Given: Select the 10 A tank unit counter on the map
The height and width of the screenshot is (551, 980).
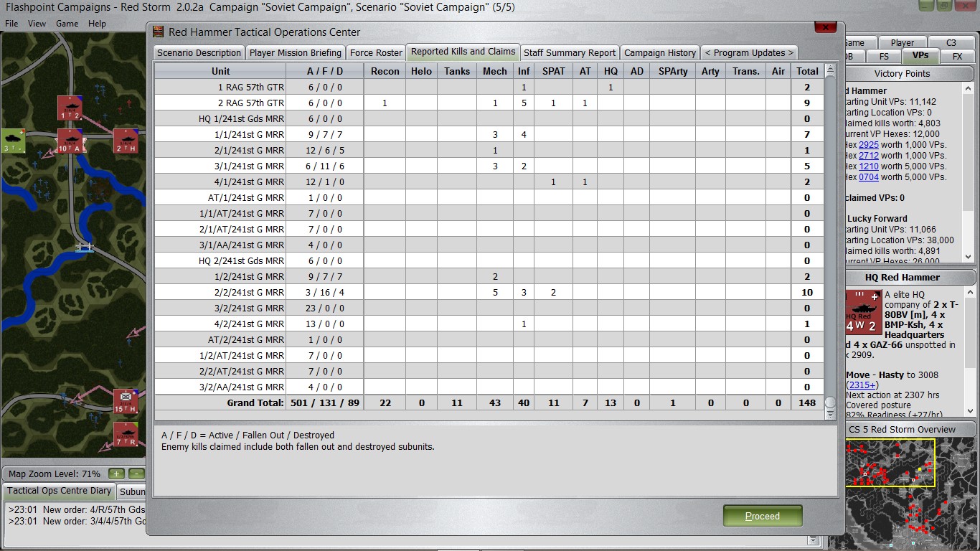Looking at the screenshot, I should [x=70, y=141].
